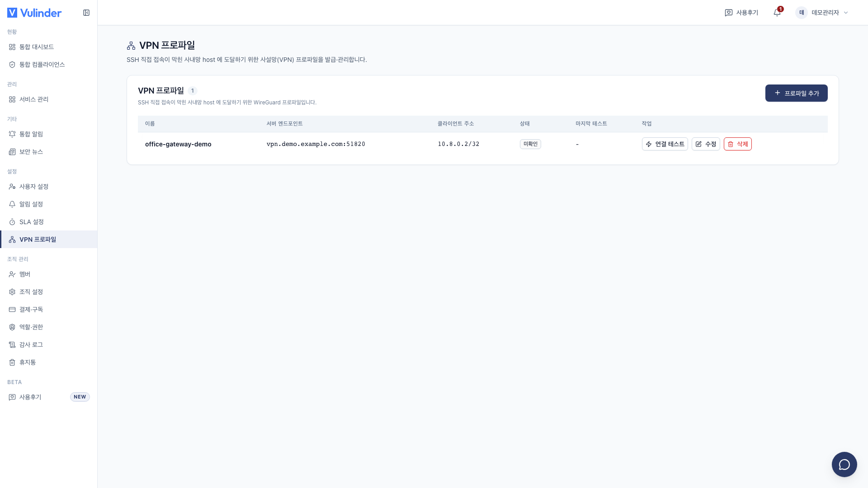Click the 마지막 테스트 column header
Image resolution: width=868 pixels, height=488 pixels.
(x=591, y=124)
